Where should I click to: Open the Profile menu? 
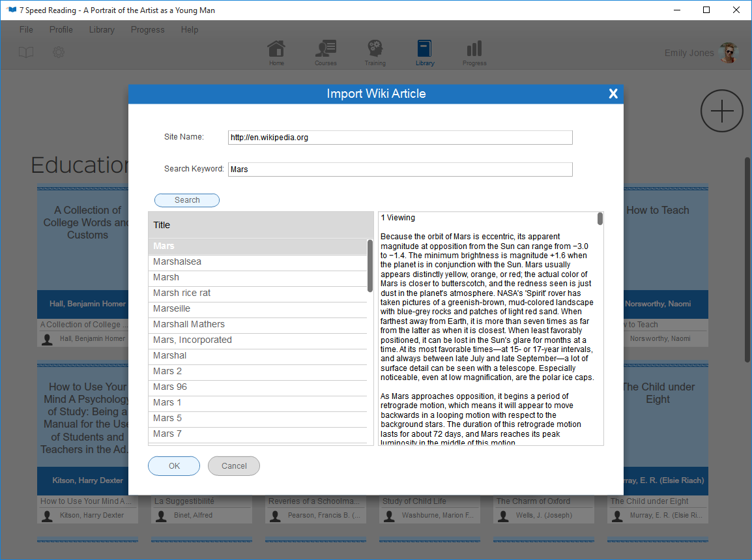tap(61, 29)
